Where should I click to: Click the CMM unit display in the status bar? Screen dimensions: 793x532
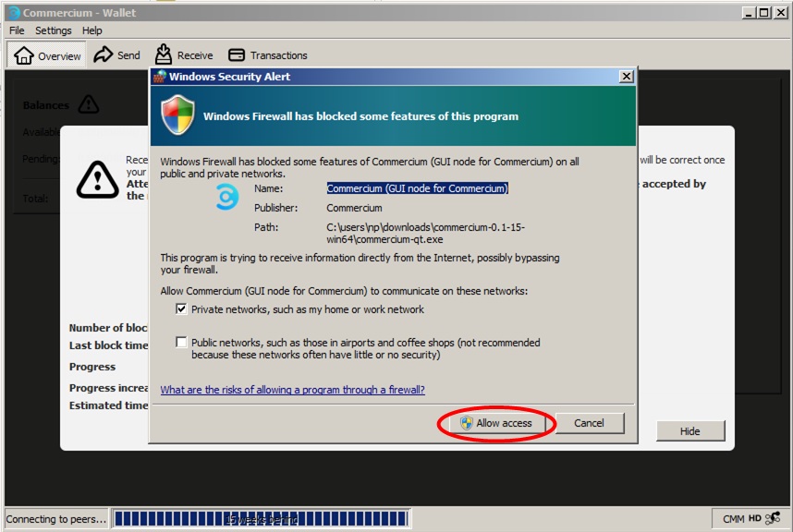(733, 519)
